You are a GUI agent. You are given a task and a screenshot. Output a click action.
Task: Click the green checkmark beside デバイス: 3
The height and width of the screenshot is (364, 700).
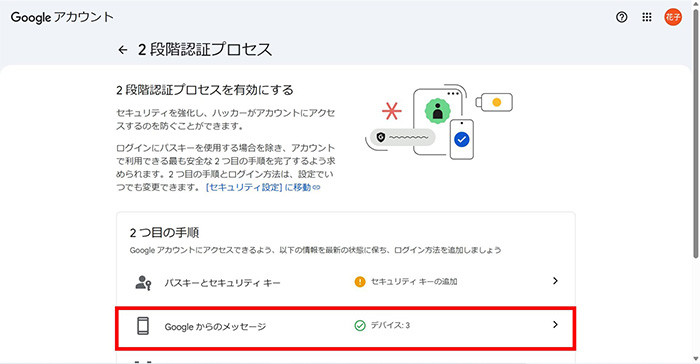pyautogui.click(x=360, y=326)
